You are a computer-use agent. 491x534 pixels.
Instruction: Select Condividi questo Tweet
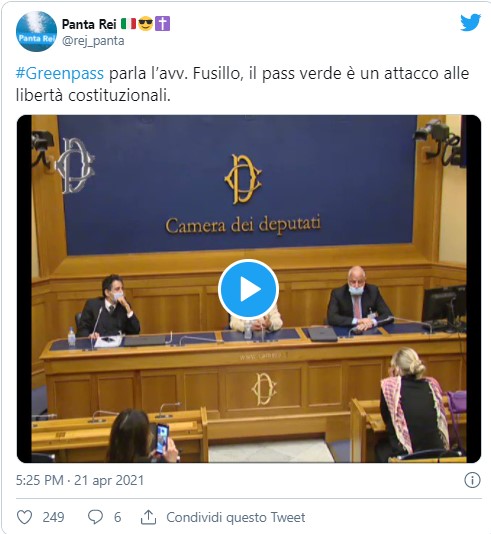236,517
